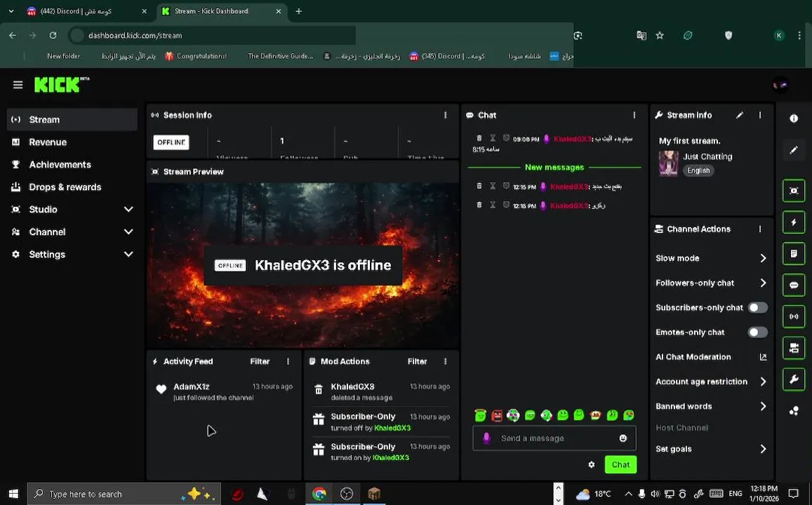Image resolution: width=812 pixels, height=505 pixels.
Task: Toggle lightning activity icon in right sidebar
Action: coord(793,222)
